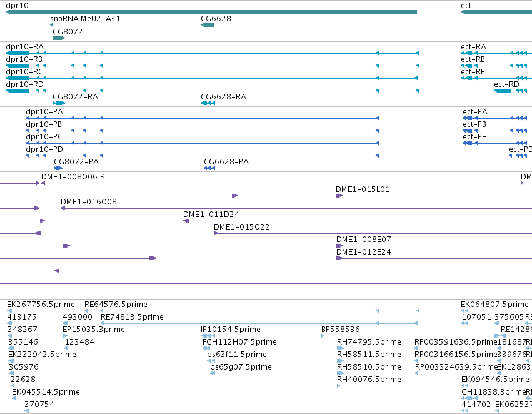The image size is (532, 414).
Task: Select the dpr10-RD transcript label
Action: pyautogui.click(x=25, y=84)
